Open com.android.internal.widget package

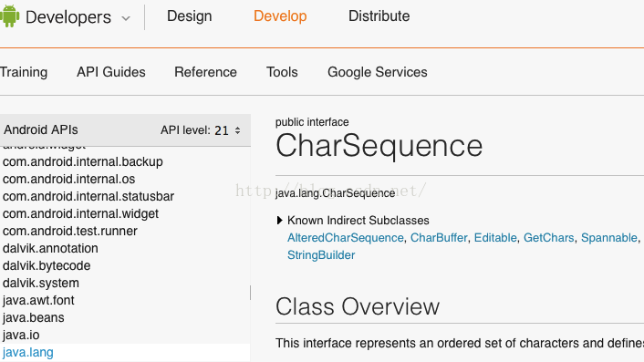point(80,214)
